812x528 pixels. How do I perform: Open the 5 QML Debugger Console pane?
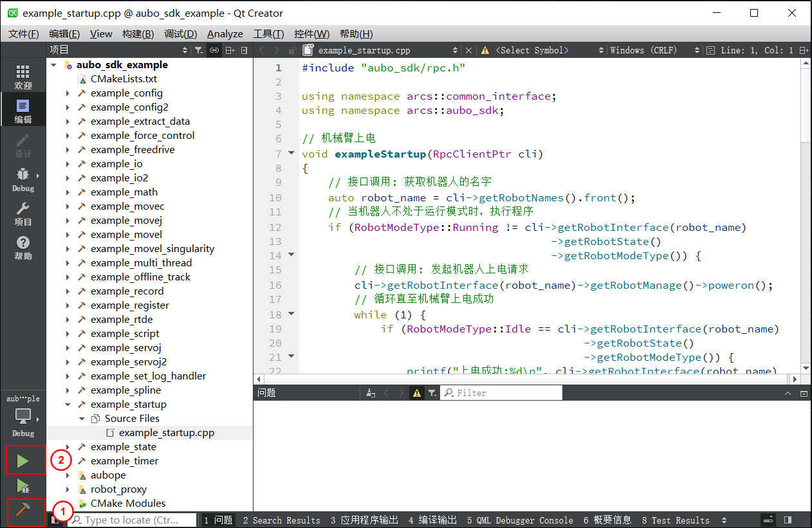click(x=520, y=520)
